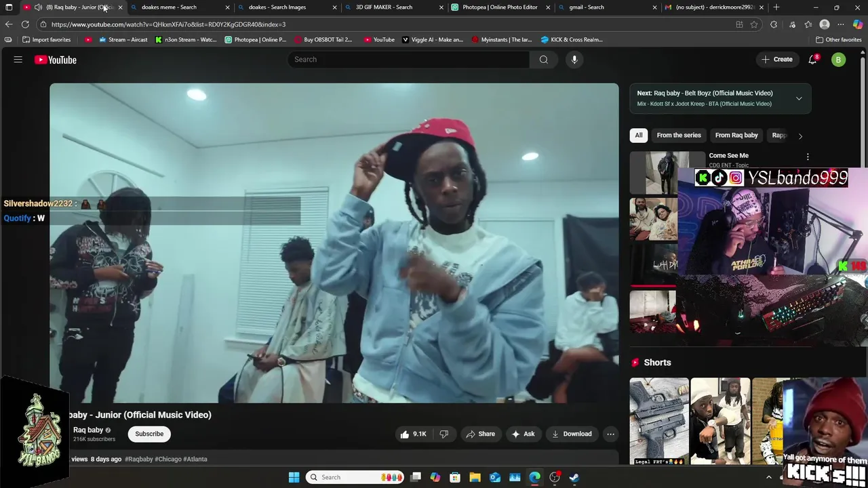
Task: Open Photopea bookmark in favorites bar
Action: pyautogui.click(x=256, y=40)
